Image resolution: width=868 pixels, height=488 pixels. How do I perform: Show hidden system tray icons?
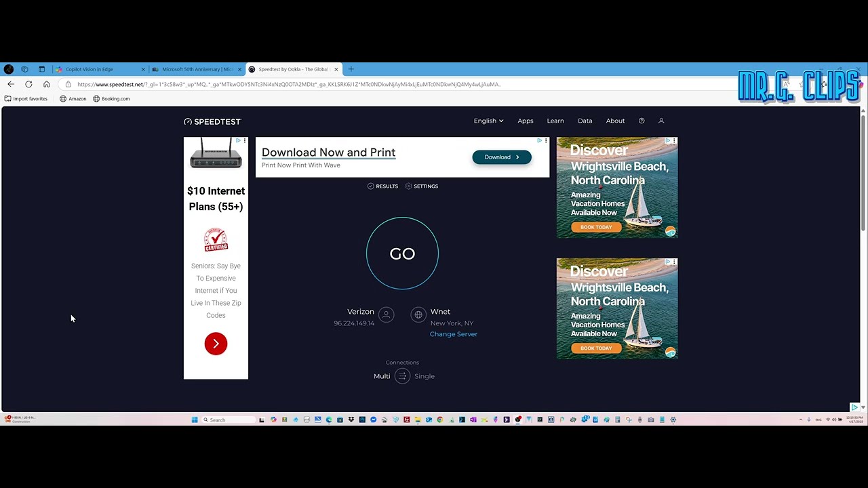pyautogui.click(x=801, y=420)
